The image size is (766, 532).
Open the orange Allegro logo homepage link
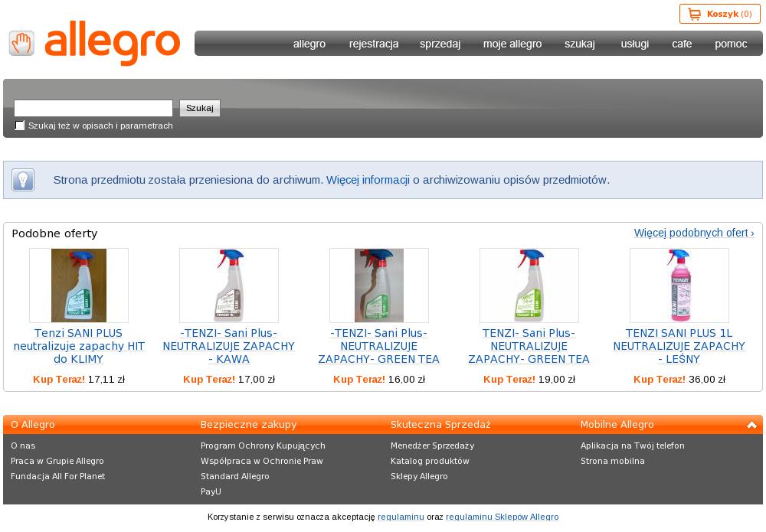[113, 43]
